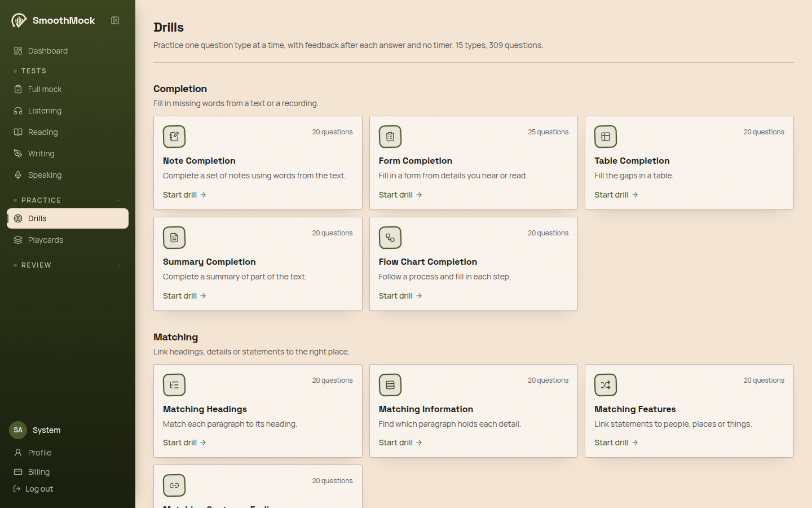
Task: Click the Matching Information card title
Action: pyautogui.click(x=426, y=409)
